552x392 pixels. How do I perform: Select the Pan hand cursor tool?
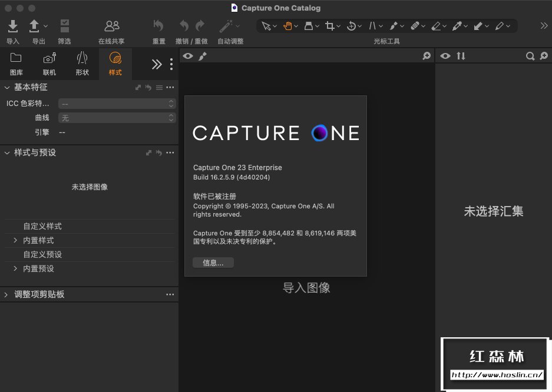[287, 26]
